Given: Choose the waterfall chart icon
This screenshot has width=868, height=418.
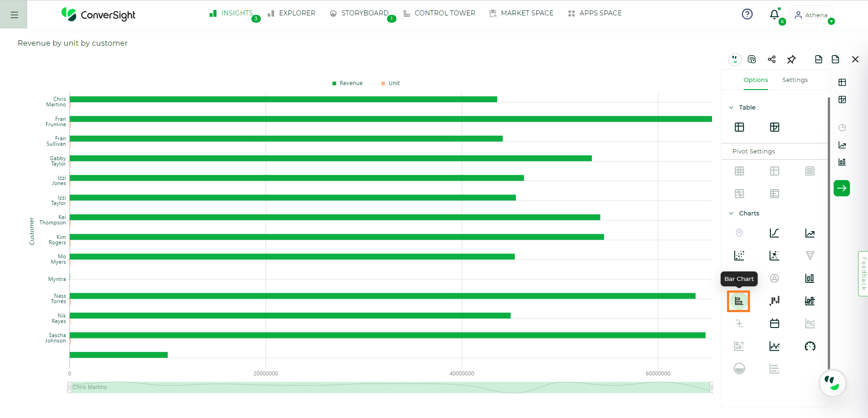Looking at the screenshot, I should pos(774,301).
